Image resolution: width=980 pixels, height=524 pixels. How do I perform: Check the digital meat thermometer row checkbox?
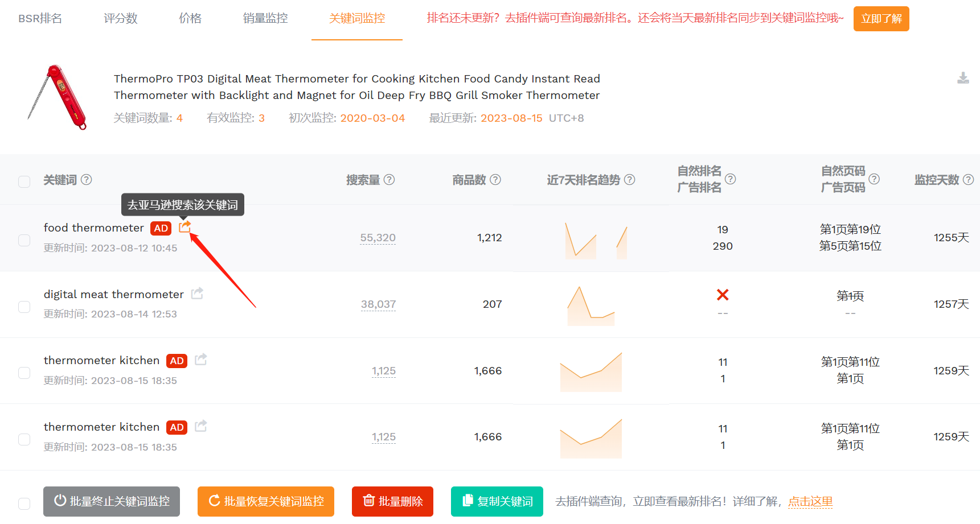24,307
